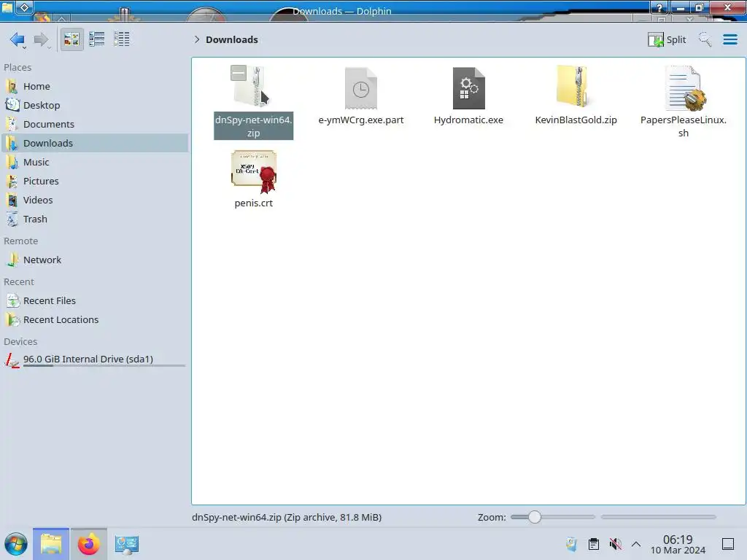Switch to Details view mode
Viewport: 747px width, 560px height.
pyautogui.click(x=122, y=39)
